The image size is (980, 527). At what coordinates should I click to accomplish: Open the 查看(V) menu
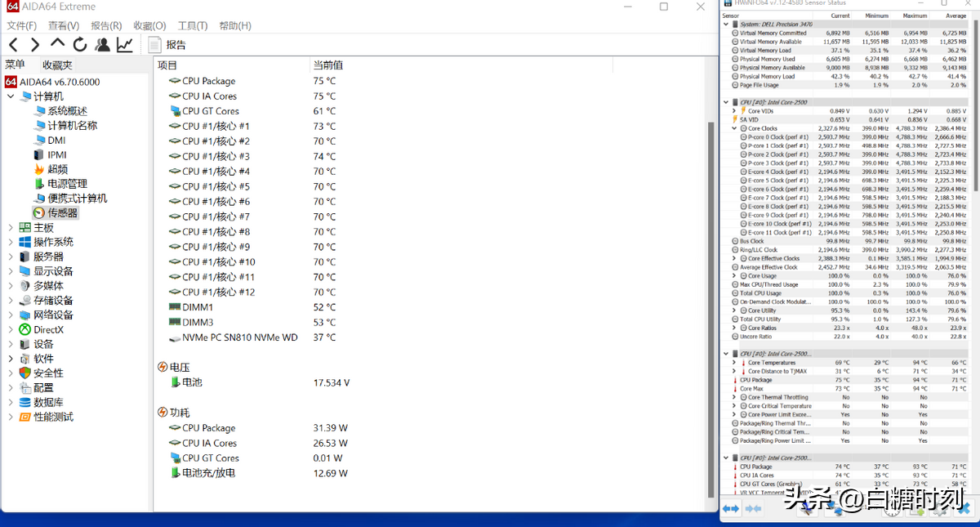tap(64, 26)
